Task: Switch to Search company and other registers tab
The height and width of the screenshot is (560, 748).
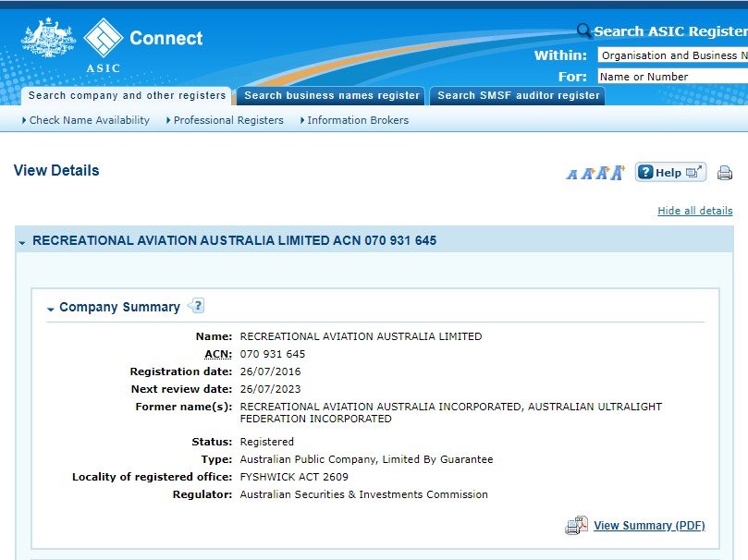Action: click(x=127, y=96)
